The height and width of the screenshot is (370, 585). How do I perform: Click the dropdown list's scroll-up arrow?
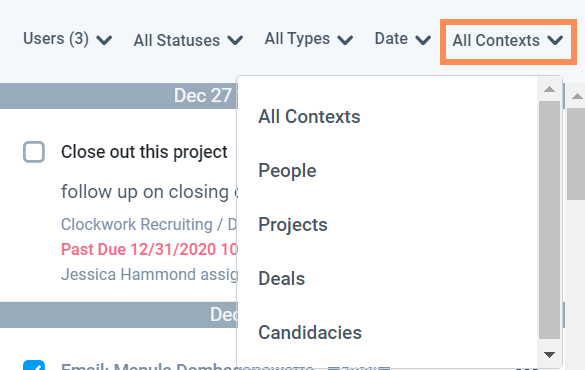549,89
